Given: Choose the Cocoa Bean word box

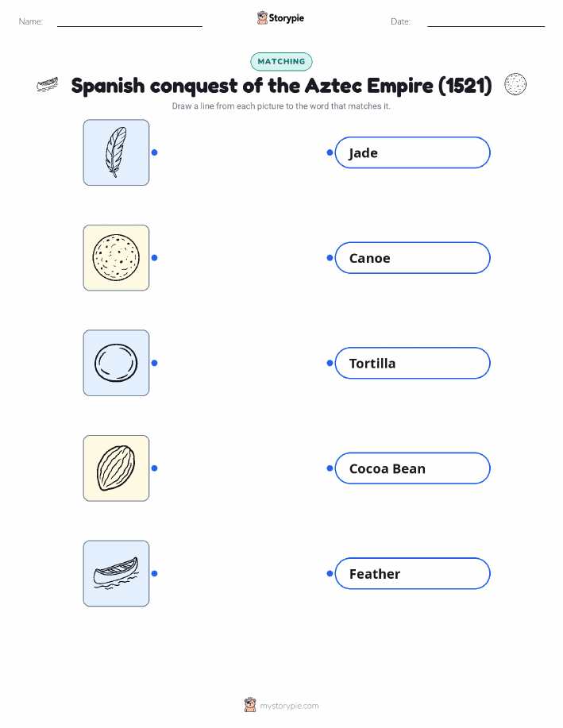Looking at the screenshot, I should (412, 468).
